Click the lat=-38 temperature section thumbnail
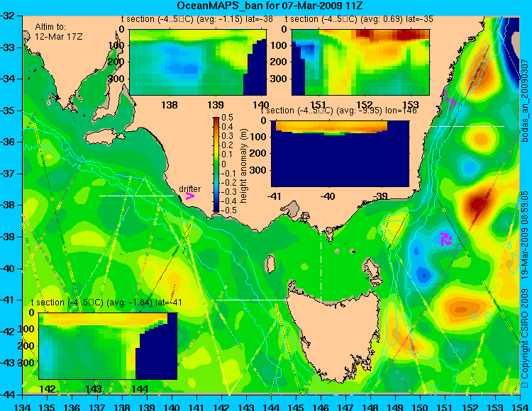 (198, 62)
